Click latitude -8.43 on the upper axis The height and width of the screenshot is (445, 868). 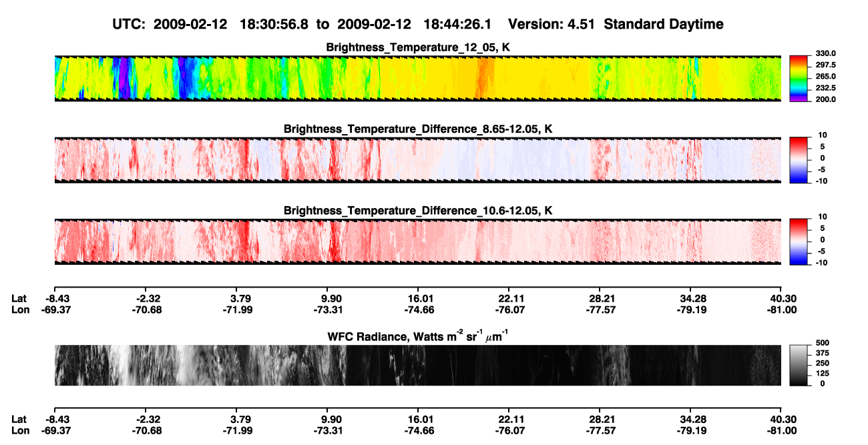point(57,298)
